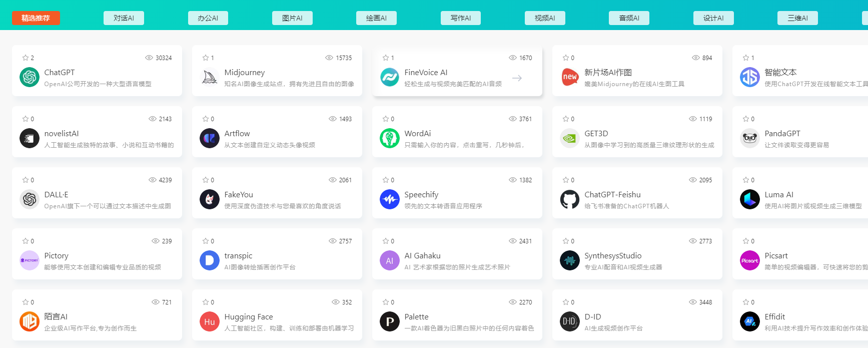Image resolution: width=868 pixels, height=348 pixels.
Task: Open the PandaGPT panda icon
Action: click(x=750, y=138)
